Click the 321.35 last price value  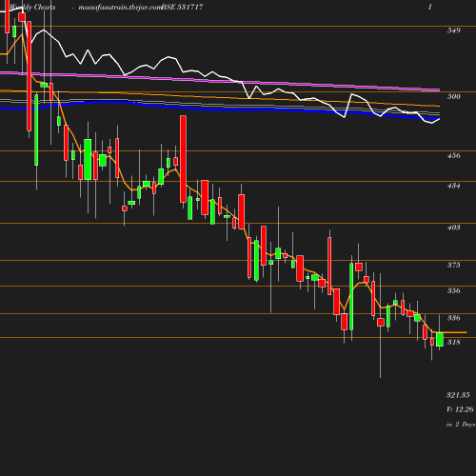coord(458,395)
